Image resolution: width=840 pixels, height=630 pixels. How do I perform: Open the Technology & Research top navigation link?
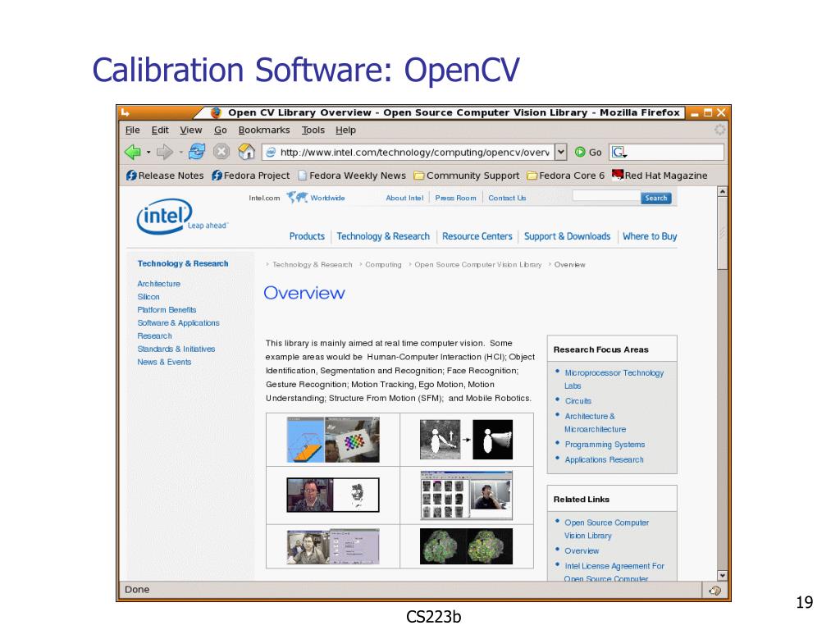coord(383,236)
